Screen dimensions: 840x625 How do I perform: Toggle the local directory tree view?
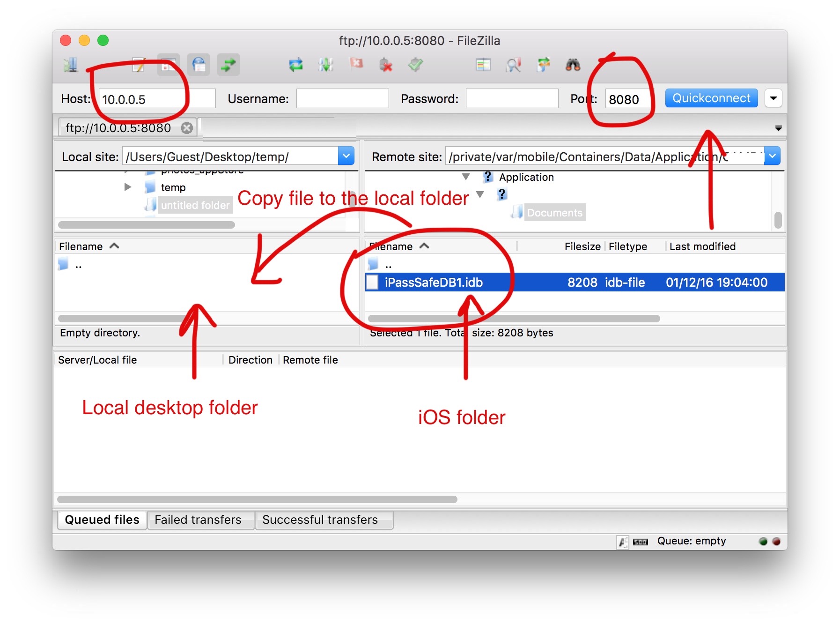pos(169,65)
